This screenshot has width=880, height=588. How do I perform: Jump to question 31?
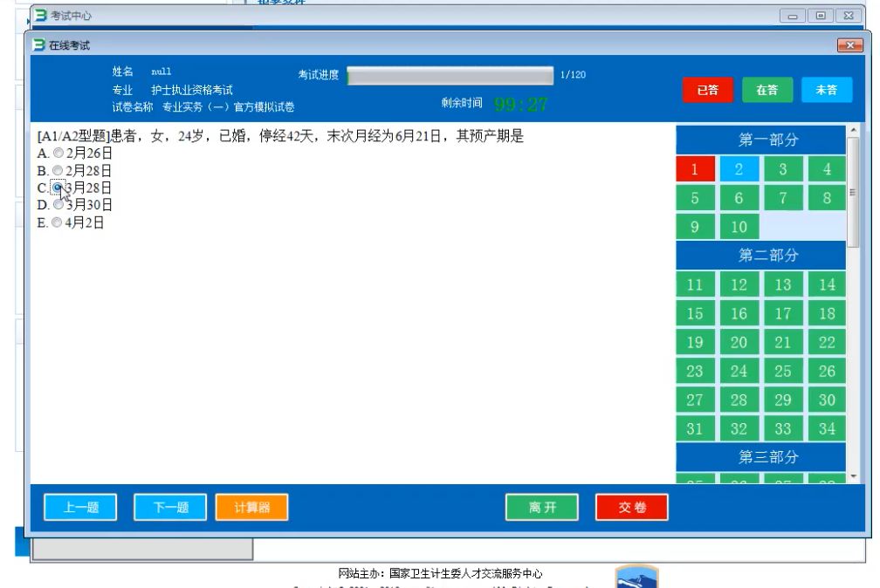click(695, 428)
